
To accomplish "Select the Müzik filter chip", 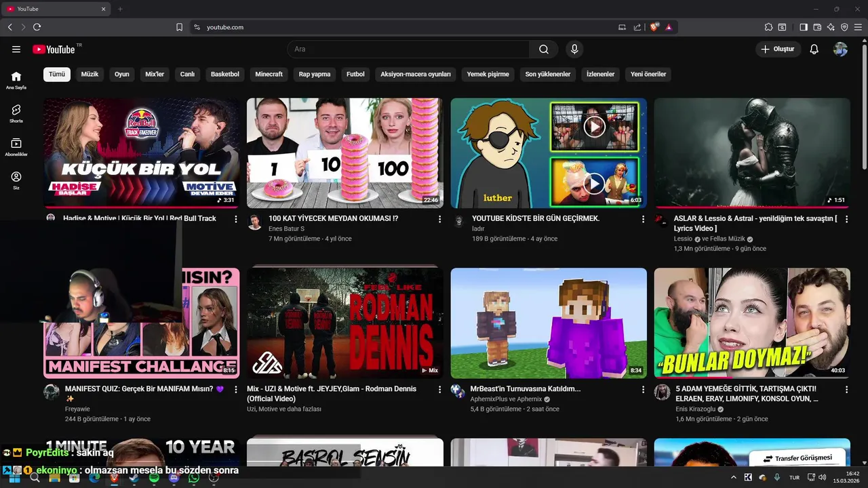I will pyautogui.click(x=90, y=74).
